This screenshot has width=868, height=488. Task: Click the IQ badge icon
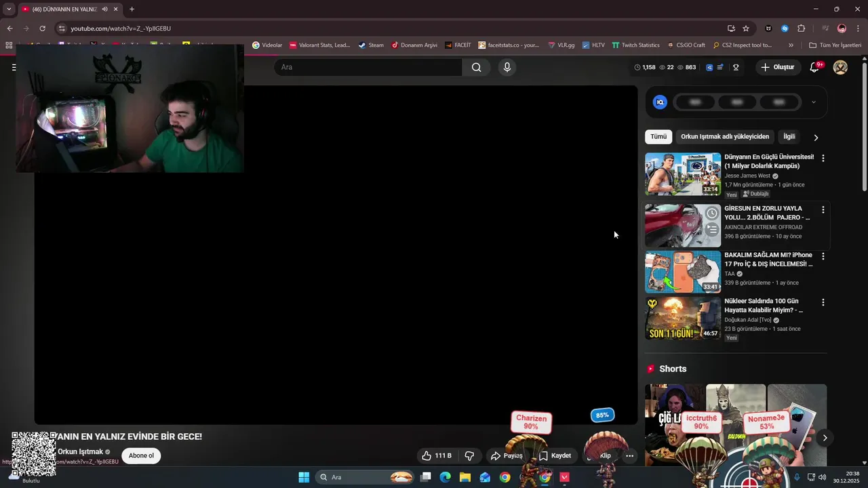(660, 102)
